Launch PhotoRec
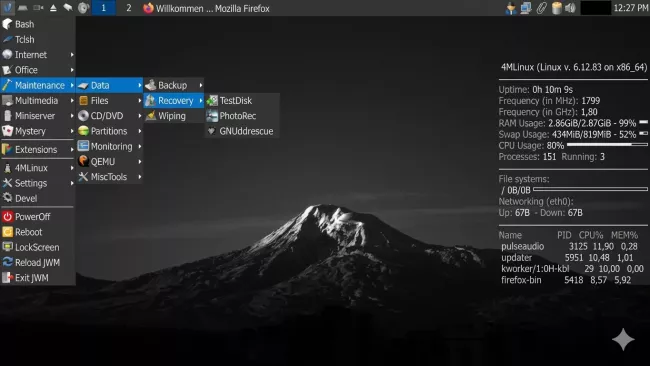 pos(242,116)
